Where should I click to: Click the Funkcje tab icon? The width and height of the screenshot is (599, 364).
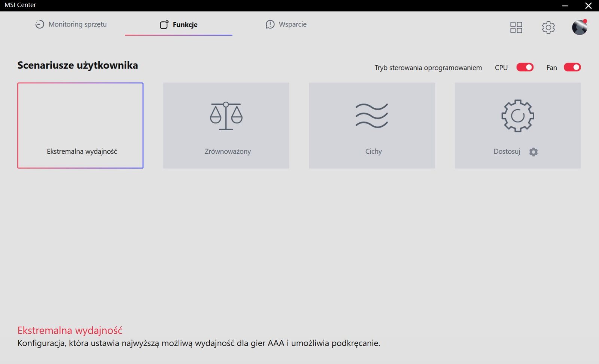tap(164, 25)
